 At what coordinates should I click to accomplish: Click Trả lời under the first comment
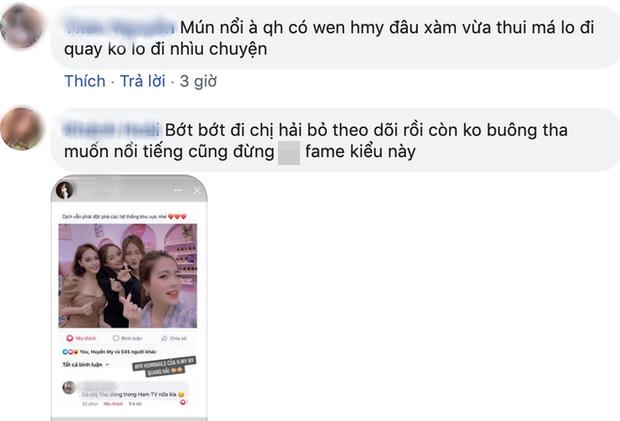[143, 81]
